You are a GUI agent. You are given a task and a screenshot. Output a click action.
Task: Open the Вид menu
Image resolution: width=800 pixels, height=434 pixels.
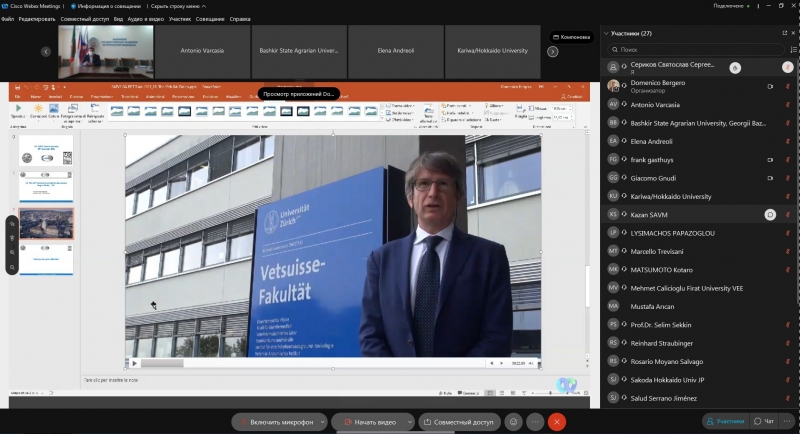tap(118, 19)
